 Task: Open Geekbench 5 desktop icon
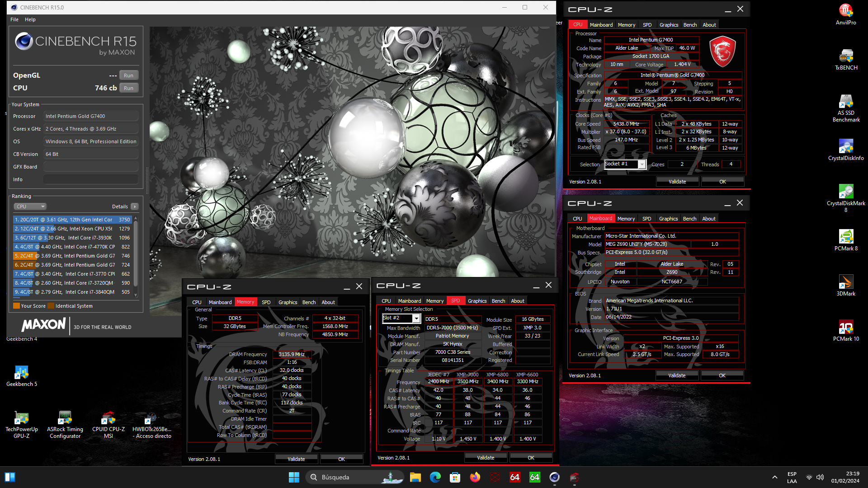pyautogui.click(x=22, y=375)
